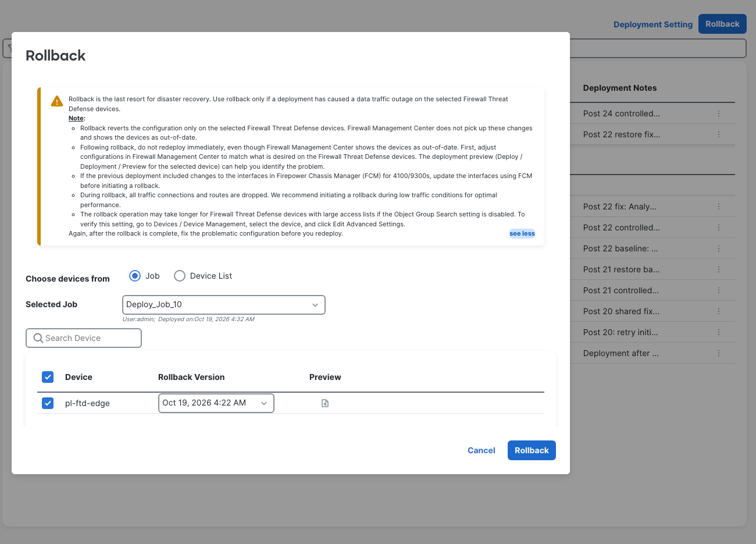Image resolution: width=756 pixels, height=544 pixels.
Task: Click the Post 22 restore fix... note
Action: (x=622, y=134)
